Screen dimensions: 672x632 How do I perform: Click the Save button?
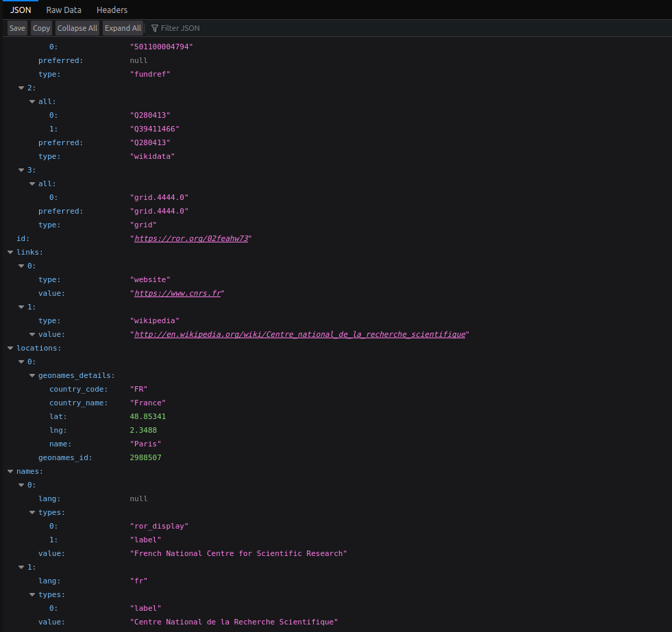[x=17, y=28]
